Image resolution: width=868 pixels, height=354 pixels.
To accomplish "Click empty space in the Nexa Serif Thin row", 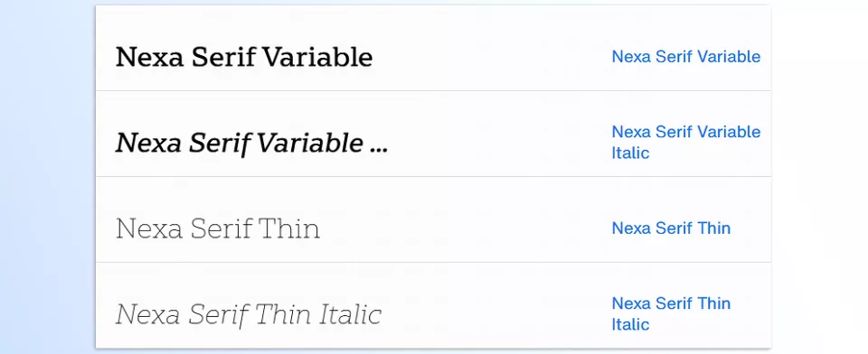I will [x=465, y=228].
